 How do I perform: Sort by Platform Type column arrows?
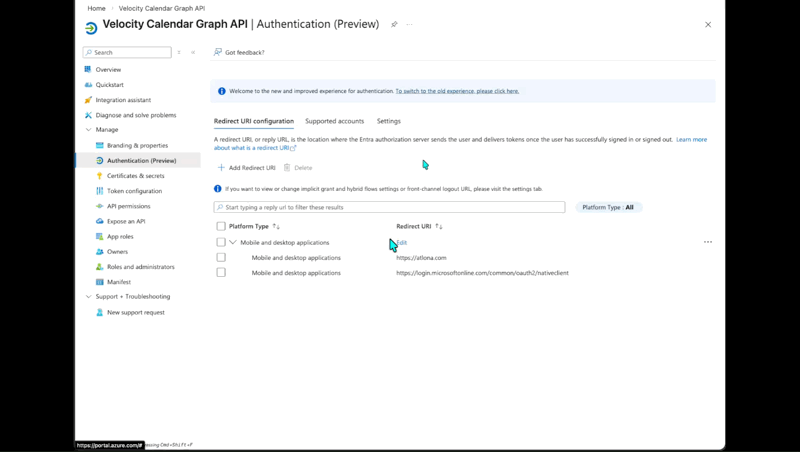point(276,226)
